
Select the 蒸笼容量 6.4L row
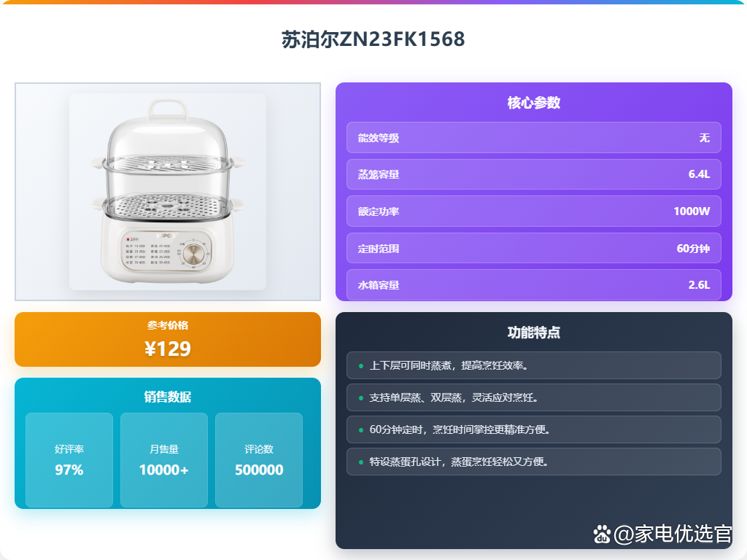pyautogui.click(x=533, y=174)
